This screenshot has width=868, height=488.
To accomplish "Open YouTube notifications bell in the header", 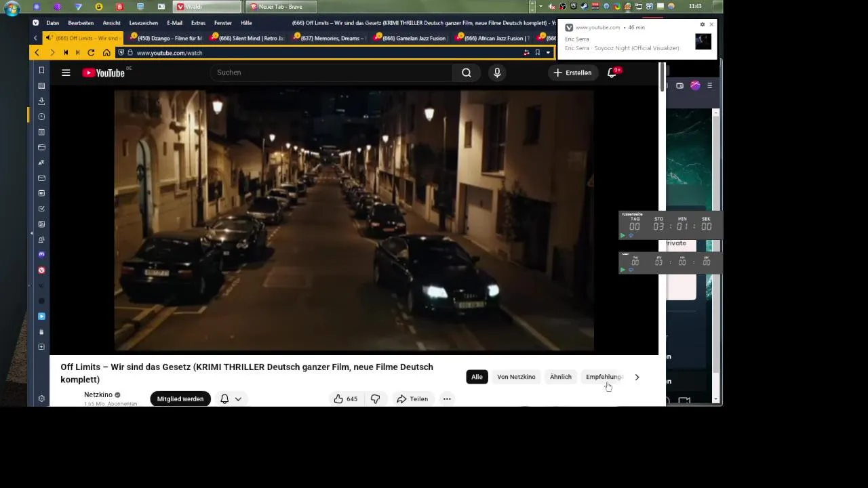I will 612,73.
